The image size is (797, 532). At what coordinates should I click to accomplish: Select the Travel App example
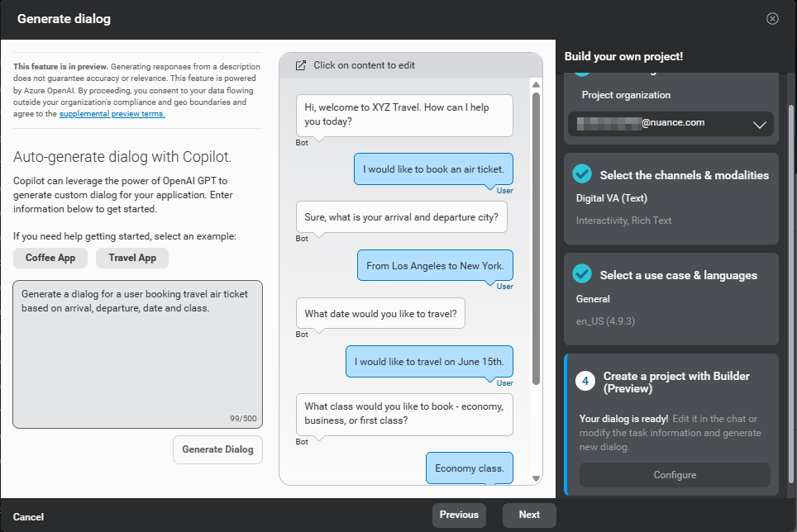(x=131, y=258)
